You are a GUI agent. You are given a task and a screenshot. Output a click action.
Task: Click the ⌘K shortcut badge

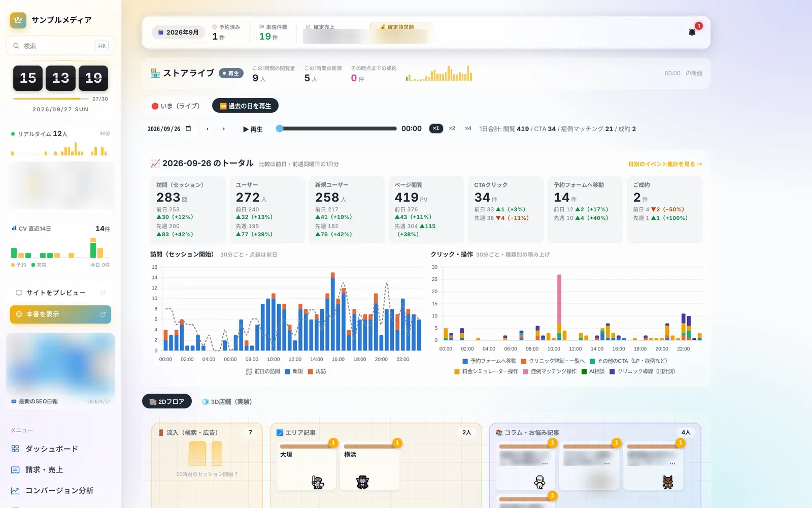coord(101,46)
